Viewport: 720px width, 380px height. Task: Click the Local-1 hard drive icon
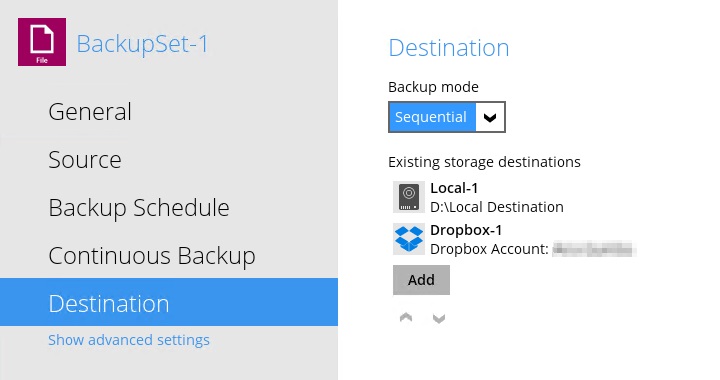(x=409, y=197)
